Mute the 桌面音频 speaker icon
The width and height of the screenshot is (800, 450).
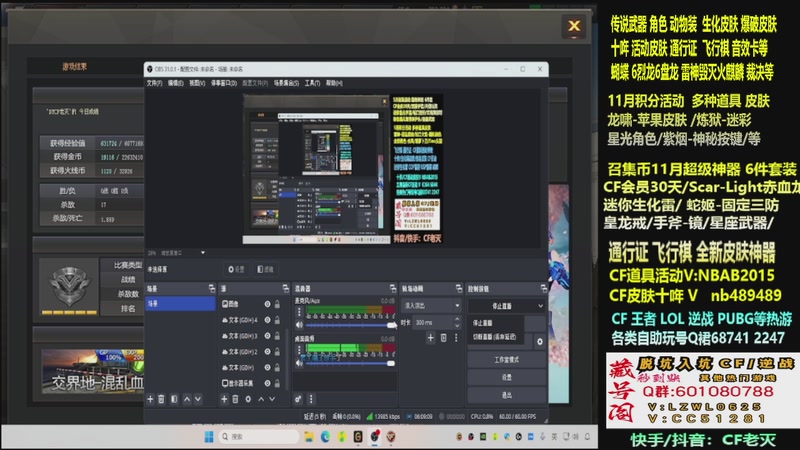pos(299,363)
